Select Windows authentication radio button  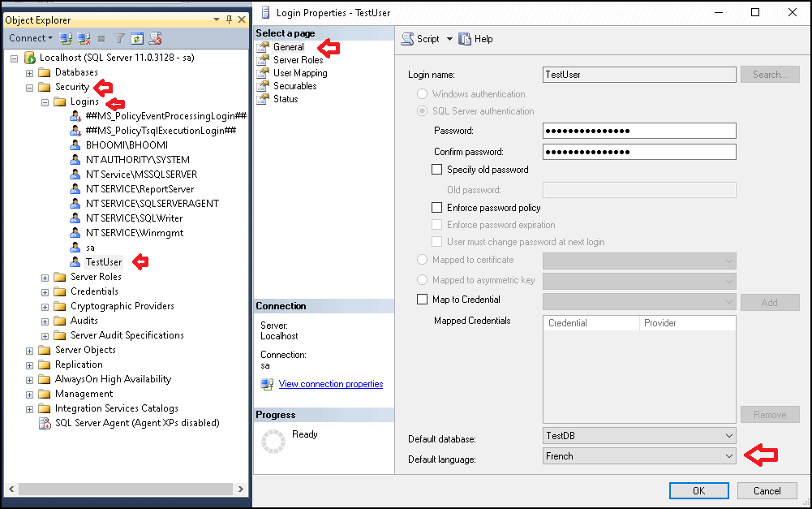[x=422, y=94]
